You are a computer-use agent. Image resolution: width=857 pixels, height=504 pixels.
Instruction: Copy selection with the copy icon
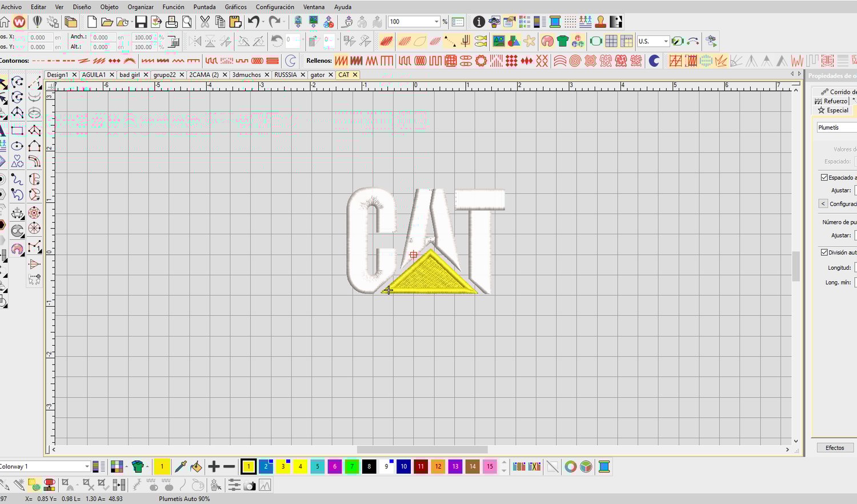pyautogui.click(x=220, y=22)
